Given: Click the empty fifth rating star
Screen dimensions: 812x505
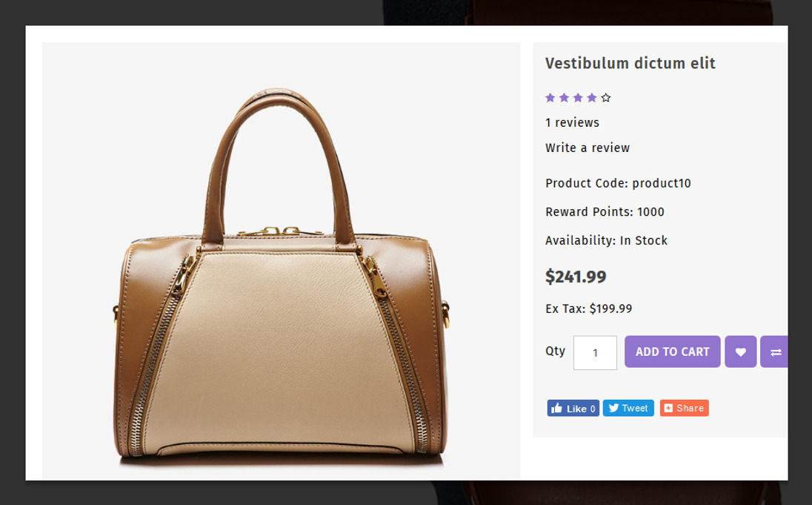Looking at the screenshot, I should pyautogui.click(x=606, y=98).
